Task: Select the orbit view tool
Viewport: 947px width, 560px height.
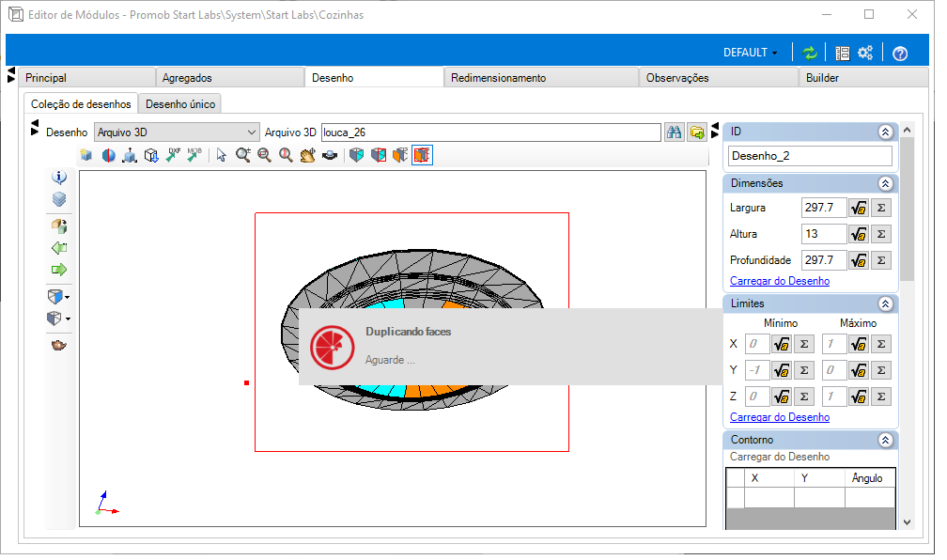Action: 330,155
